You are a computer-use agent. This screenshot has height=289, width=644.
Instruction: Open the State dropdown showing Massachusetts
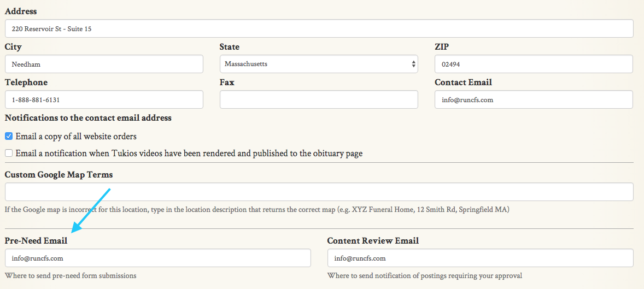[x=319, y=64]
